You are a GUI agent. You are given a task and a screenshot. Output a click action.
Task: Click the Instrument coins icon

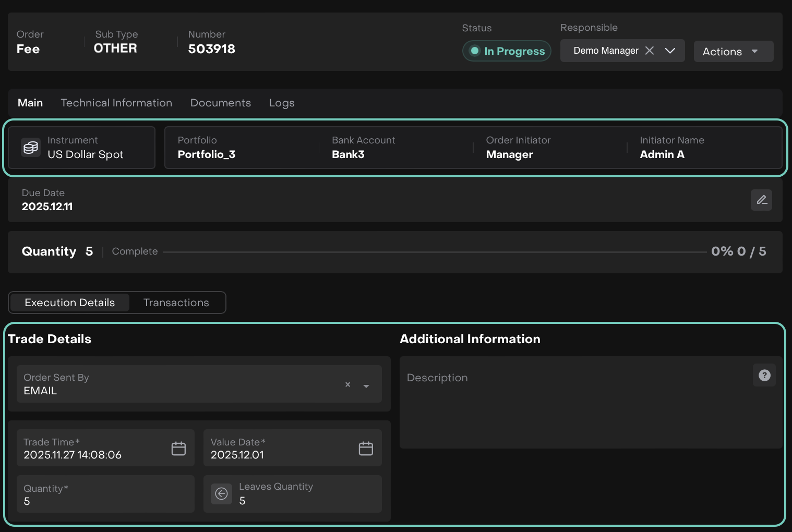(31, 148)
